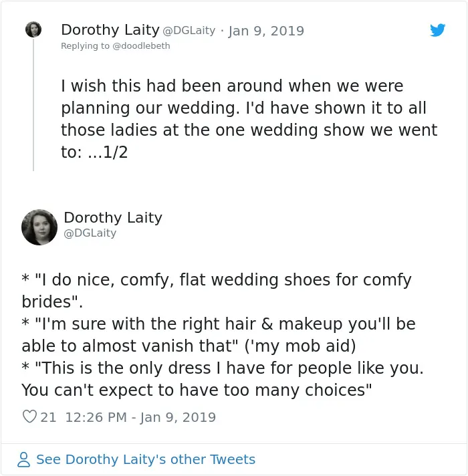
Task: Open the 12:26 PM - Jan 9, 2019 timestamp
Action: [x=140, y=417]
